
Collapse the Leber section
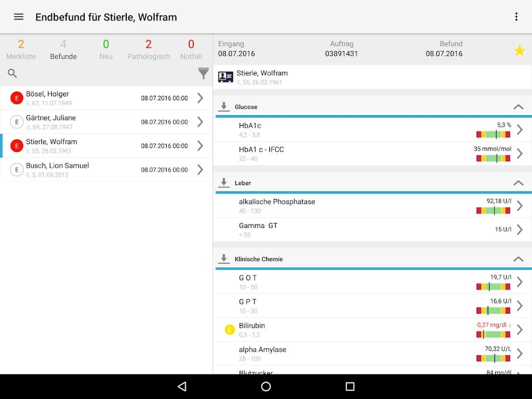pos(518,183)
